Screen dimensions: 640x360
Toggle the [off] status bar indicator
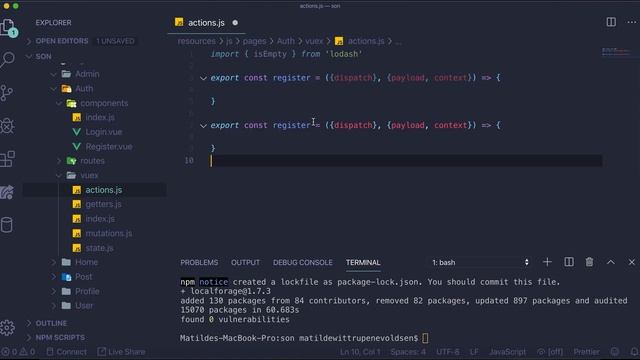coord(550,351)
